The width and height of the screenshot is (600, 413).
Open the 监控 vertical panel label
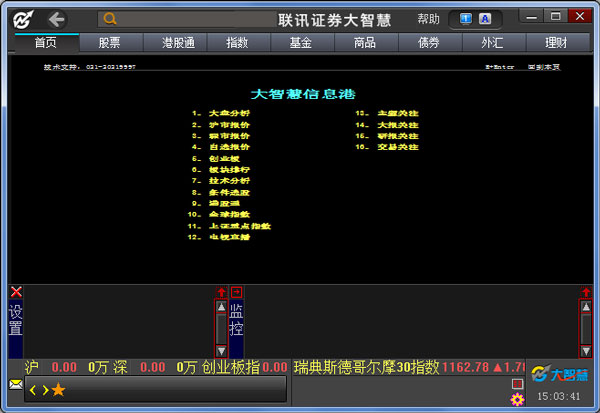click(236, 320)
